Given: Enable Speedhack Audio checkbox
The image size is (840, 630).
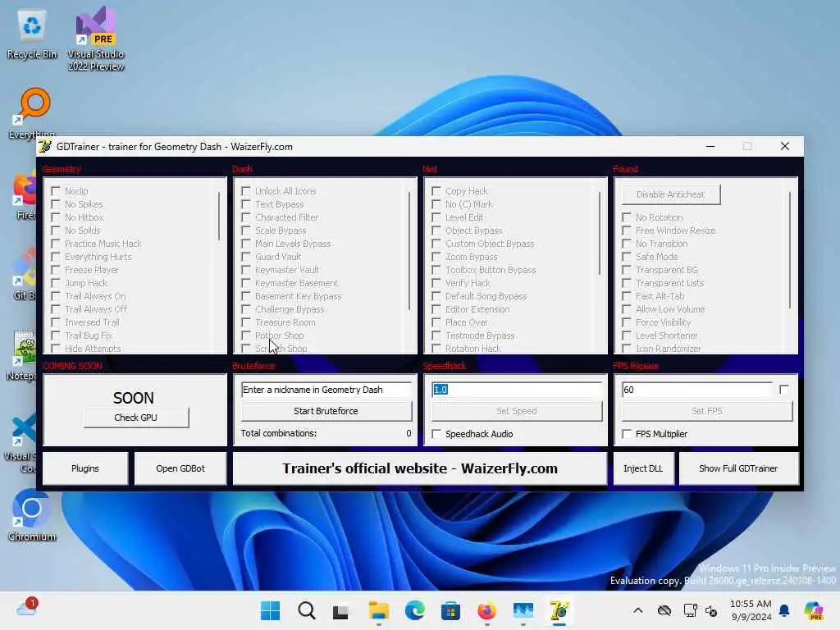Looking at the screenshot, I should (436, 434).
